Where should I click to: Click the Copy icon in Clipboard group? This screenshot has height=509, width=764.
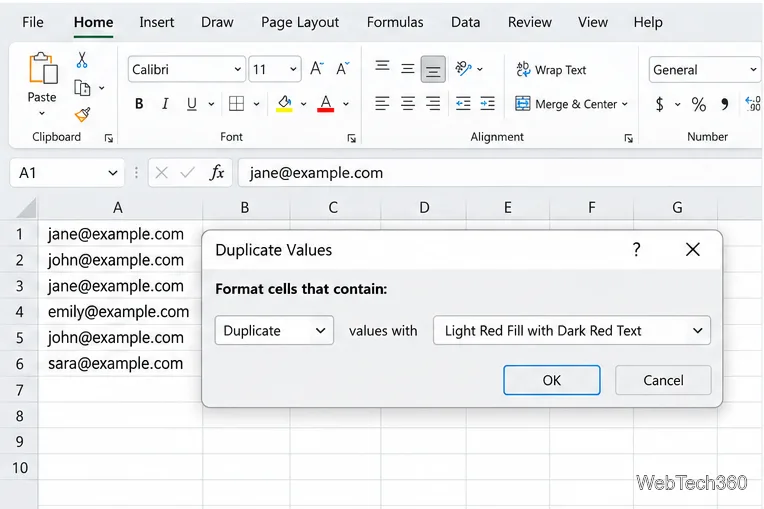click(x=82, y=88)
